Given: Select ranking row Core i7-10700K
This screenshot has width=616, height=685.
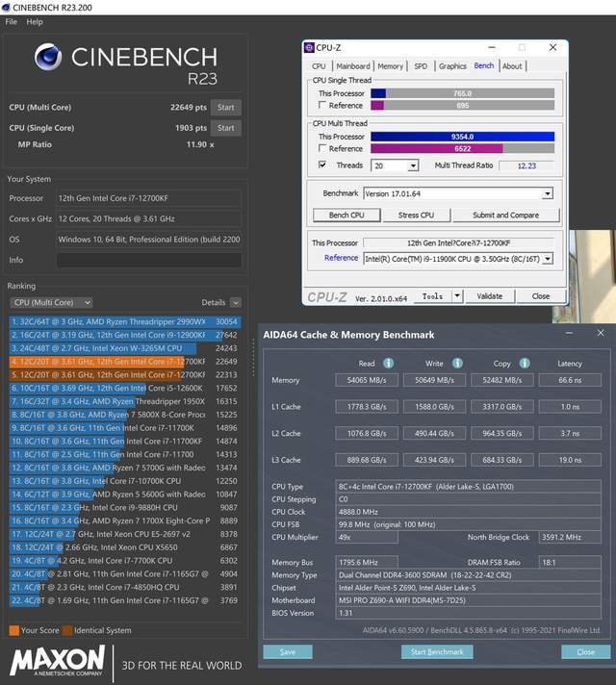Looking at the screenshot, I should tap(125, 481).
